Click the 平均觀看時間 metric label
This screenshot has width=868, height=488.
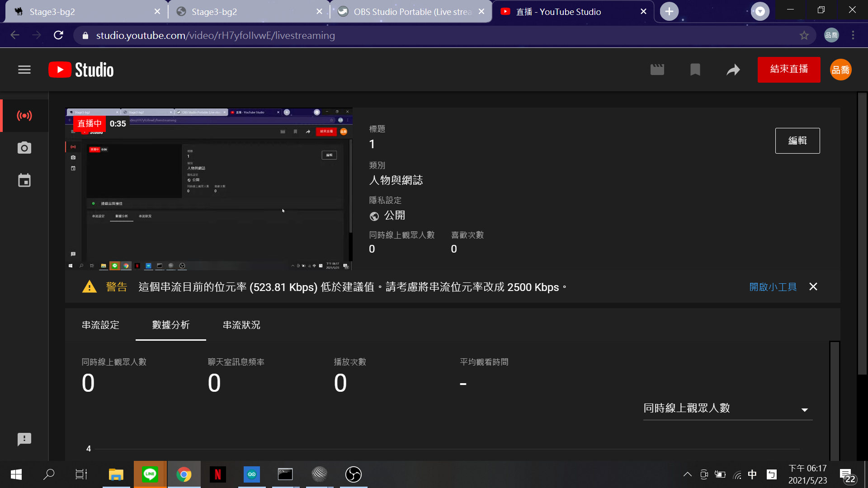point(484,362)
